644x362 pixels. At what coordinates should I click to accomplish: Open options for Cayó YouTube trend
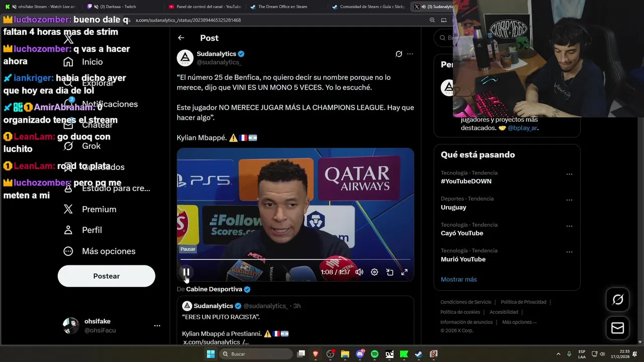coord(569,226)
